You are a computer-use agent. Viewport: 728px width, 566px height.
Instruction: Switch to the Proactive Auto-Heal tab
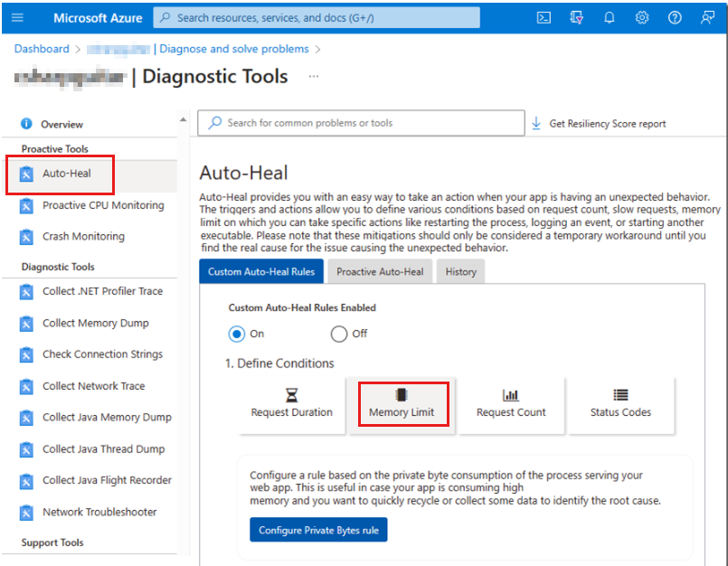click(x=379, y=270)
